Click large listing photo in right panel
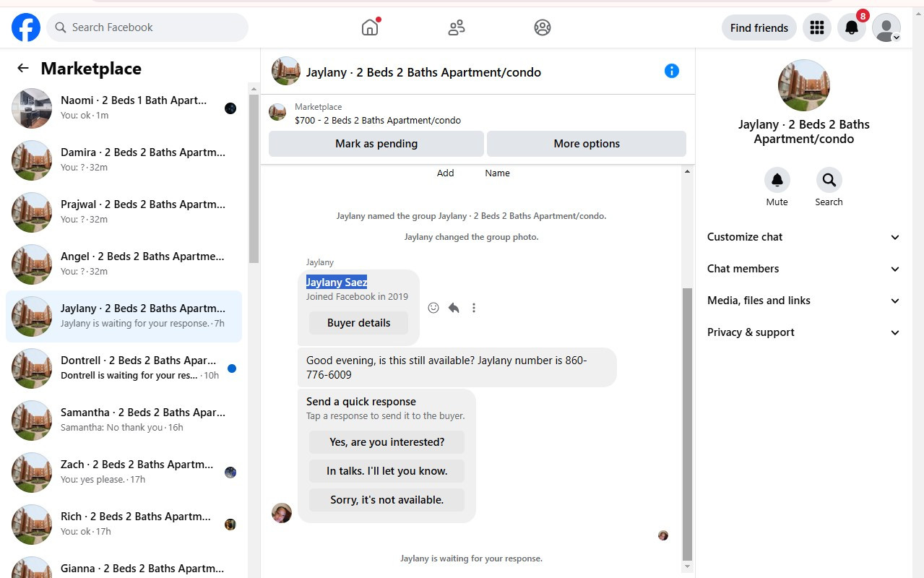 (x=804, y=85)
